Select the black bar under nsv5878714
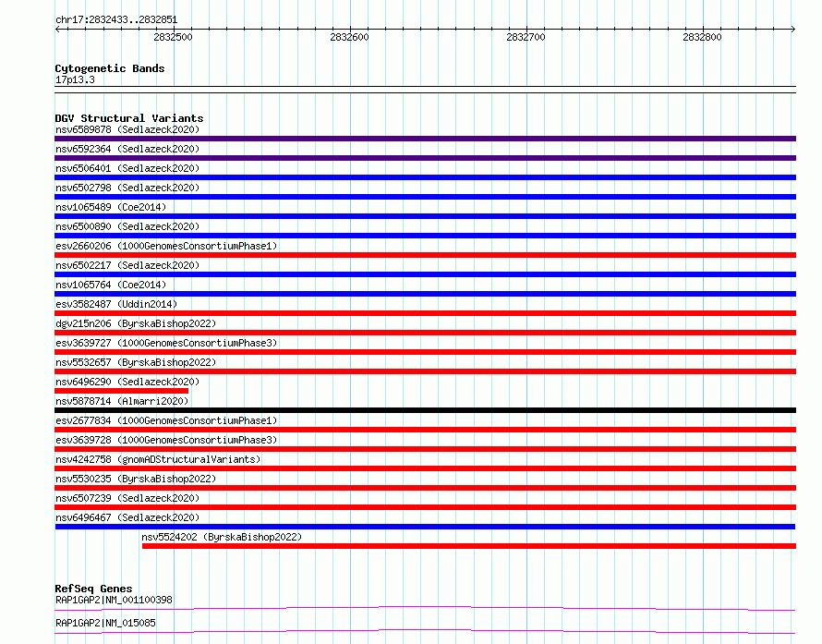 pyautogui.click(x=425, y=410)
